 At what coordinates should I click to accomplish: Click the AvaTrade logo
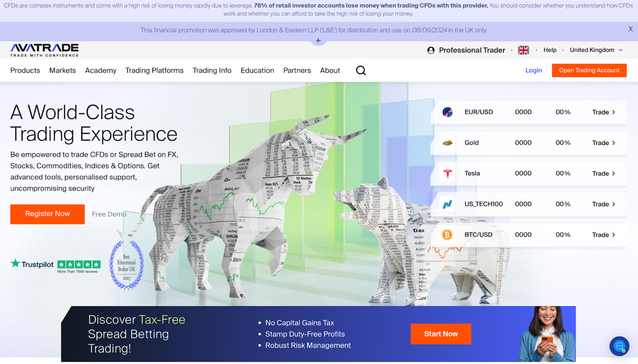click(x=44, y=50)
